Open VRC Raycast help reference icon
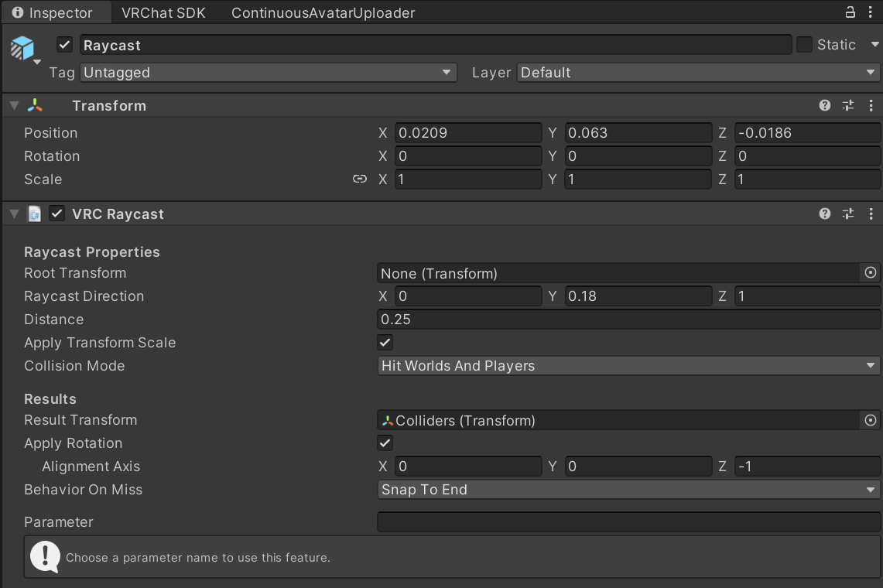The height and width of the screenshot is (588, 883). point(825,214)
